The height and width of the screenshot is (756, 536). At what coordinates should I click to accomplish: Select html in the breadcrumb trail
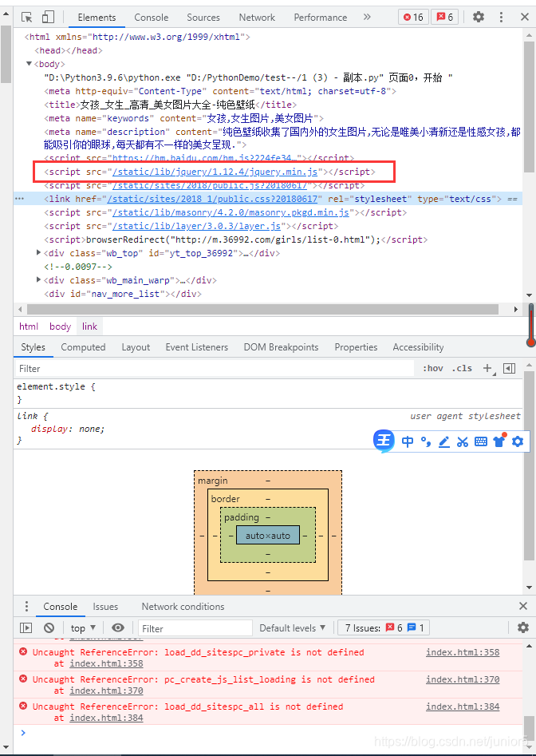(x=29, y=327)
